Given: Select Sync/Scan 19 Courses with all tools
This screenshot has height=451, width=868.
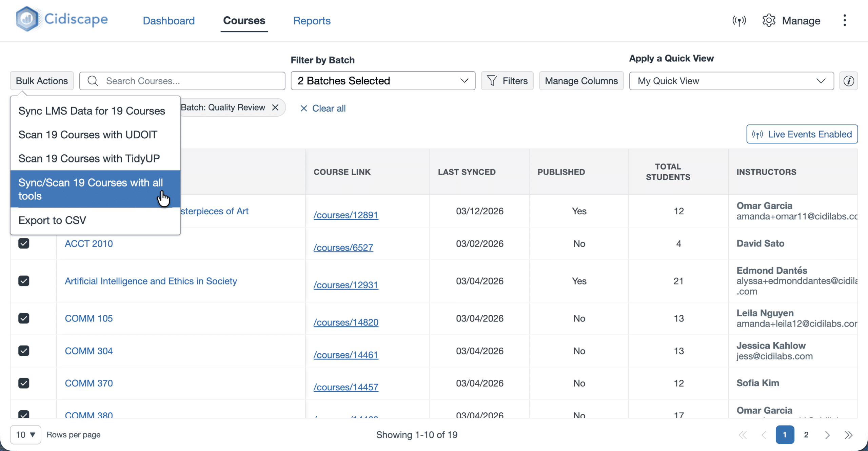Looking at the screenshot, I should 91,189.
